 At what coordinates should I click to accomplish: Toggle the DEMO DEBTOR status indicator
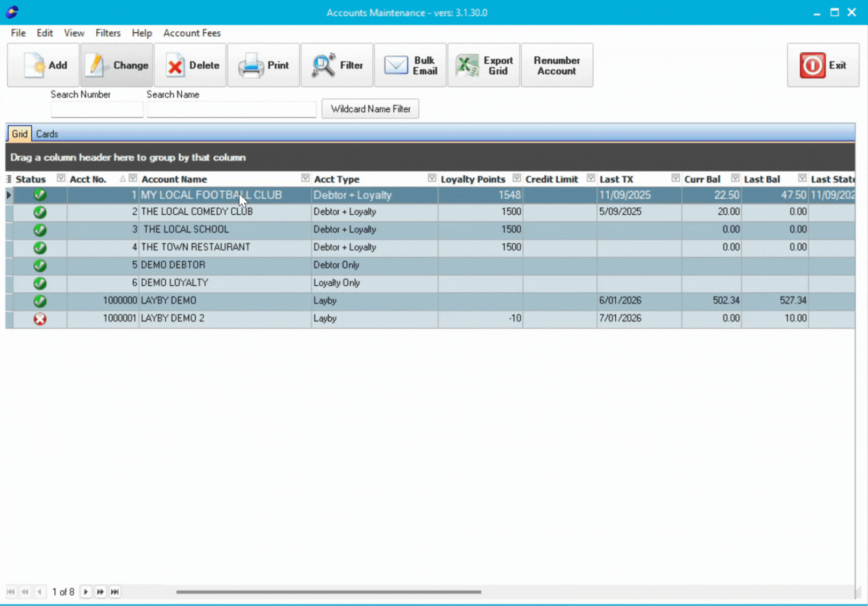(39, 265)
